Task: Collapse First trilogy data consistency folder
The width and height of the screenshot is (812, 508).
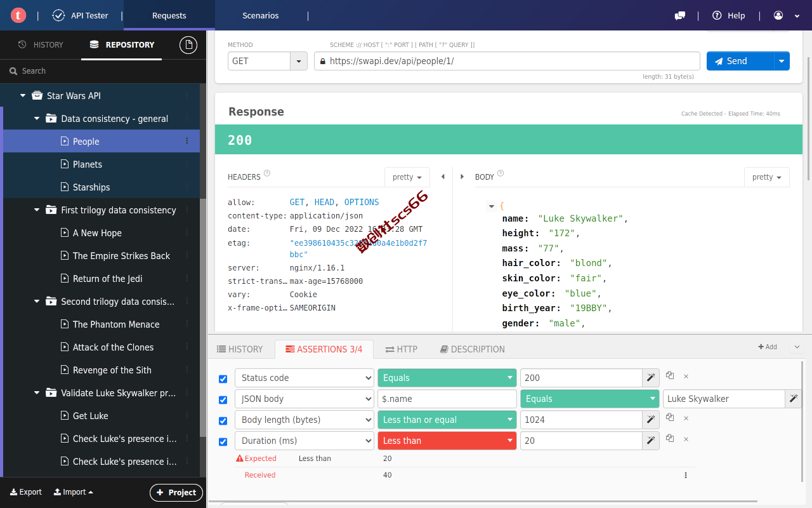Action: pos(37,210)
